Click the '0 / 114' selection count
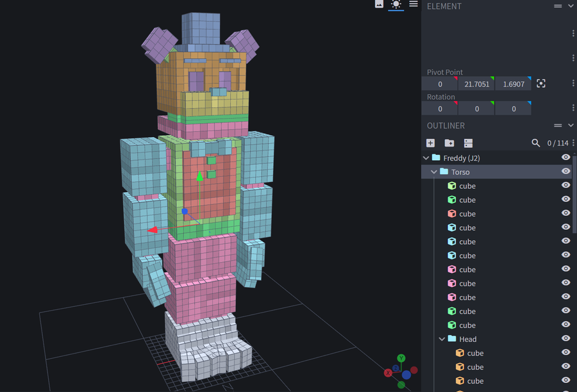577x392 pixels. pyautogui.click(x=558, y=143)
